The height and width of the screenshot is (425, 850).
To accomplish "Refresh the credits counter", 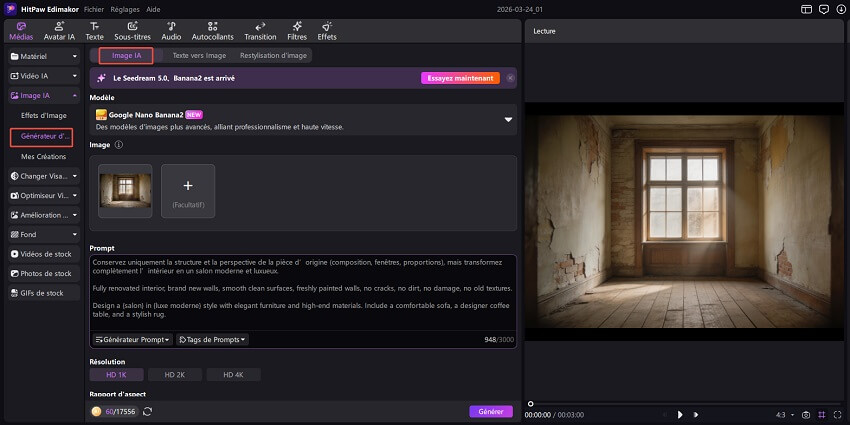I will pyautogui.click(x=148, y=411).
